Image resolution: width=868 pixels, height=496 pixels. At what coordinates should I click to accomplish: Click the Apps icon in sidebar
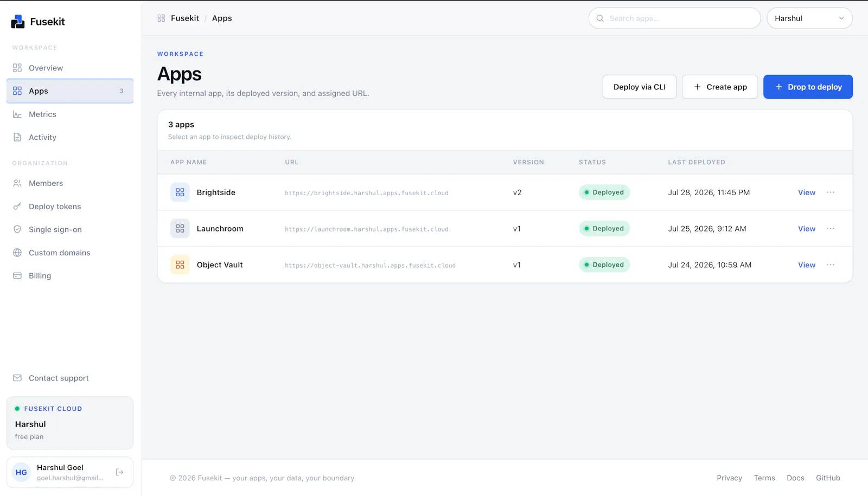tap(17, 91)
